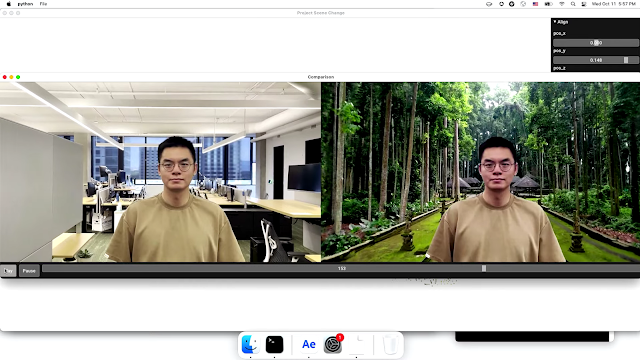Launch Terminal from the dock
Viewport: 640px width, 360px height.
coord(274,344)
